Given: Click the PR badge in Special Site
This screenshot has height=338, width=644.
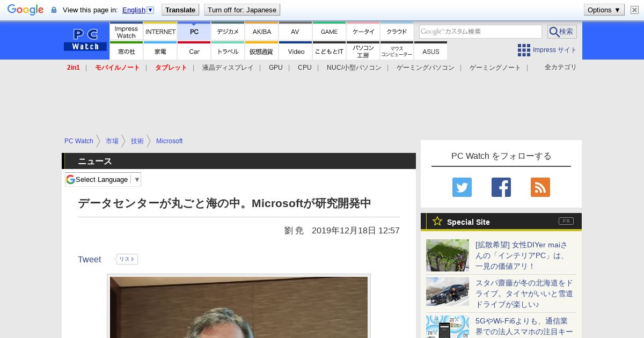Looking at the screenshot, I should point(566,221).
